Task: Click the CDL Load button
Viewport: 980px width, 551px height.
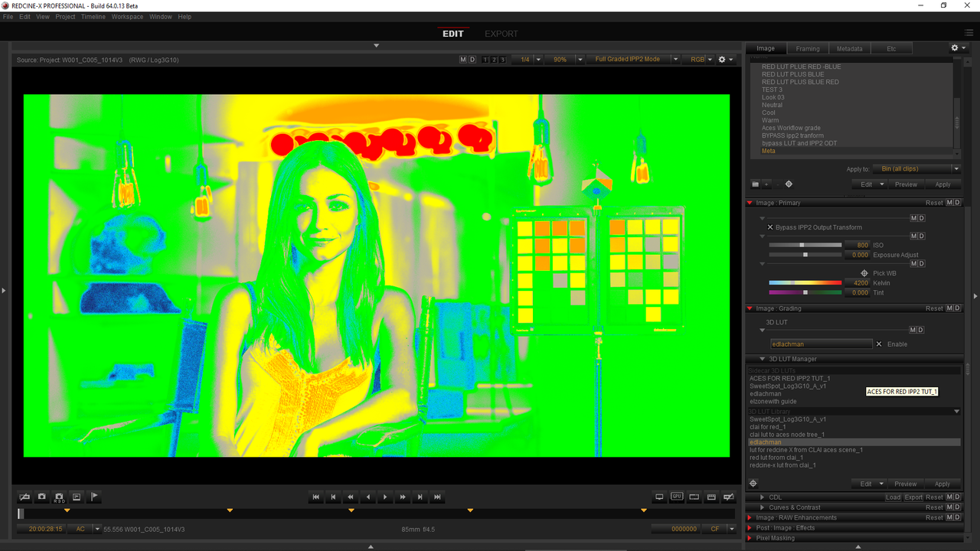Action: [x=893, y=497]
